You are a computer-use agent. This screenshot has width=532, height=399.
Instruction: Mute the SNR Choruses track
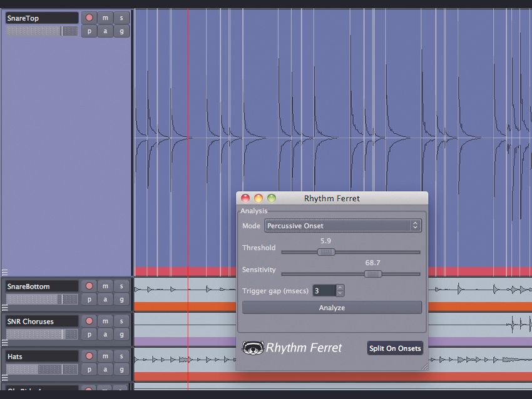click(x=105, y=321)
